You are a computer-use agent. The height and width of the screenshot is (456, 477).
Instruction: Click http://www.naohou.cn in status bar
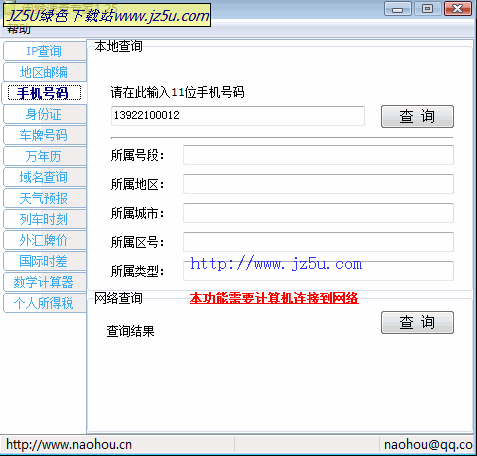tap(69, 445)
